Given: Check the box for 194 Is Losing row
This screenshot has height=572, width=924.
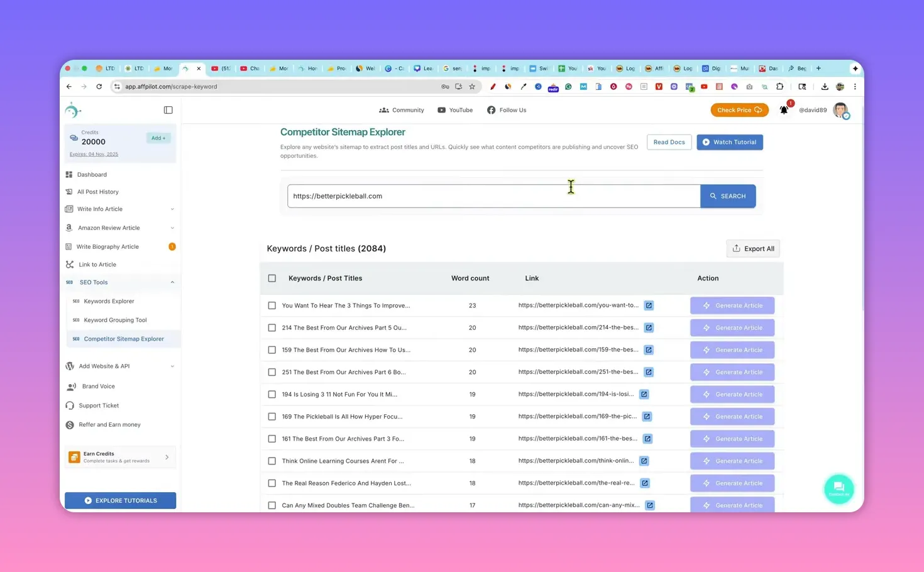Looking at the screenshot, I should pos(272,394).
